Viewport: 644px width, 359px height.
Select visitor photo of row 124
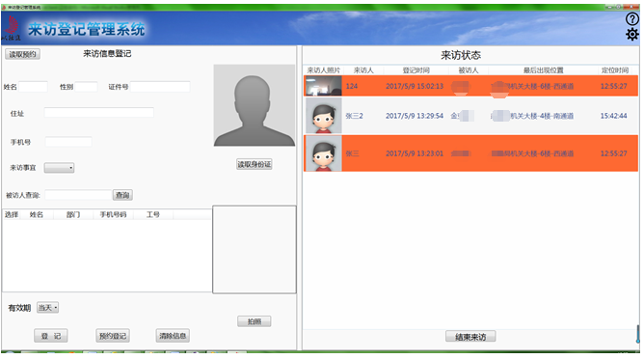[x=323, y=86]
